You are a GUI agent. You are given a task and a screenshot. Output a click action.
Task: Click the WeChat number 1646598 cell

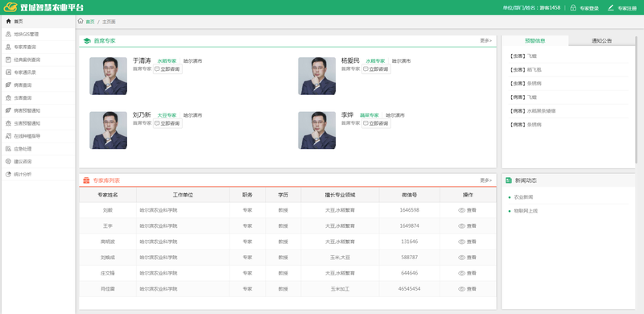[x=410, y=210]
